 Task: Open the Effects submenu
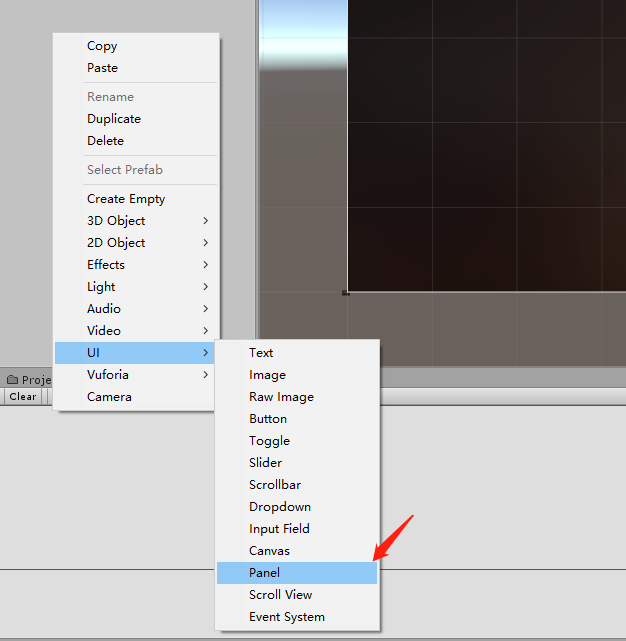136,265
